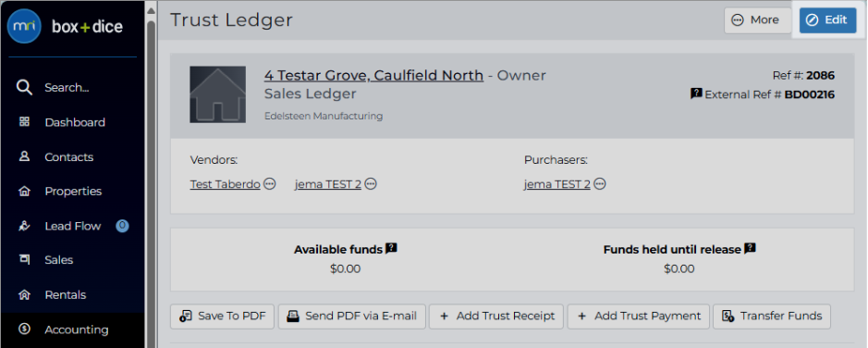Image resolution: width=868 pixels, height=348 pixels.
Task: Click the sidebar vertical scrollbar
Action: point(151,183)
